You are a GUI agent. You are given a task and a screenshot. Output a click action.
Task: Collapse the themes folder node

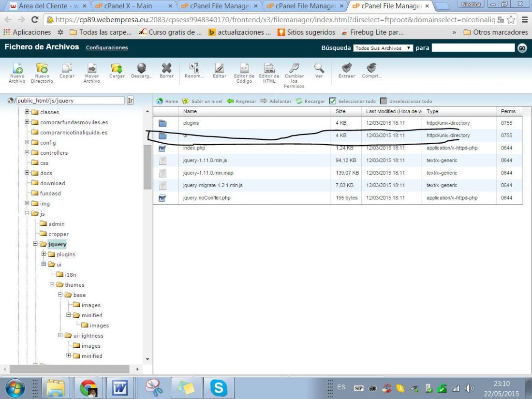pyautogui.click(x=52, y=284)
